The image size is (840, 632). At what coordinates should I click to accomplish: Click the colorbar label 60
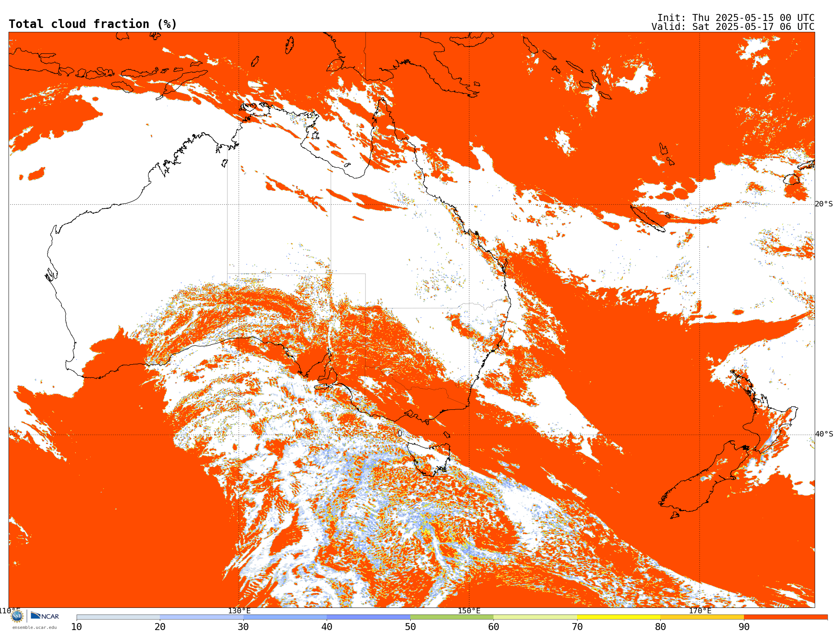click(493, 627)
